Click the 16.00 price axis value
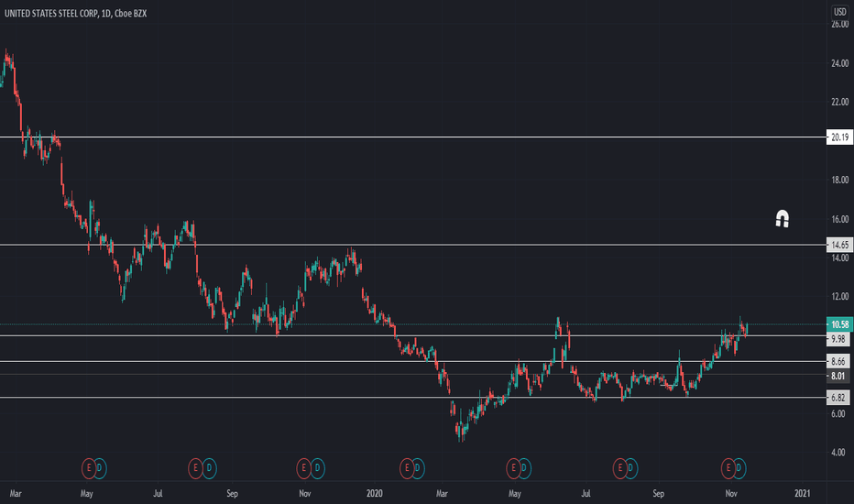 click(840, 219)
